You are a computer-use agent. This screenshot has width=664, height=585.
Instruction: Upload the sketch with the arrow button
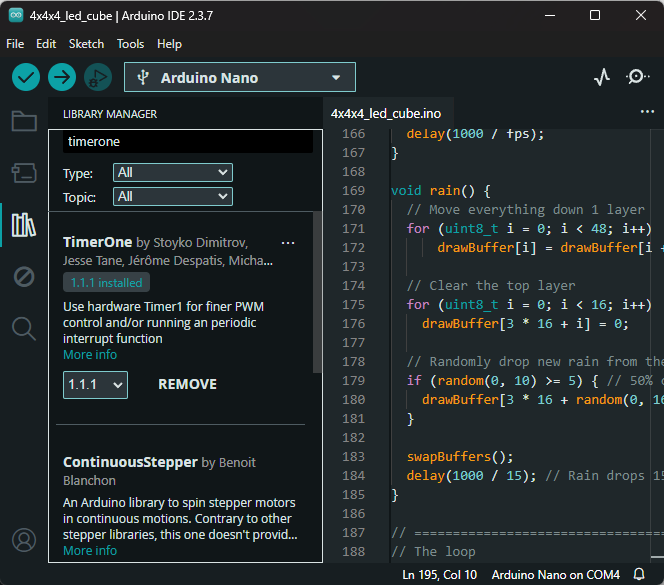(62, 77)
